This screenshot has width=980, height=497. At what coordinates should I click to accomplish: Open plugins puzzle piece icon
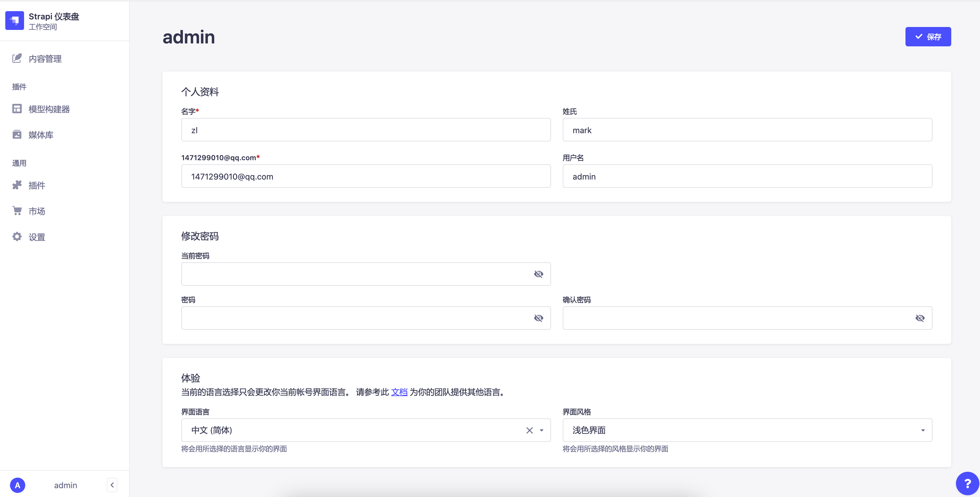click(x=17, y=185)
